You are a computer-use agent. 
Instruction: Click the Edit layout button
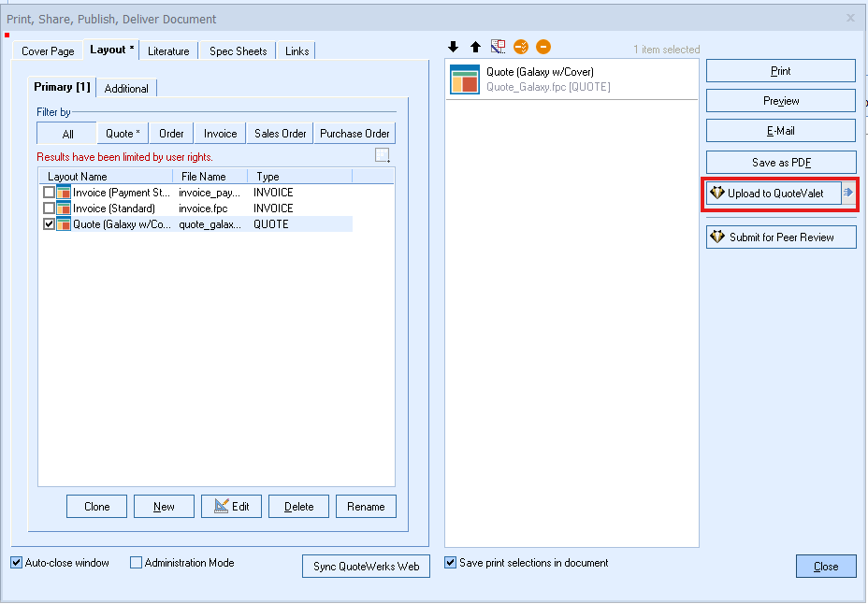[231, 507]
